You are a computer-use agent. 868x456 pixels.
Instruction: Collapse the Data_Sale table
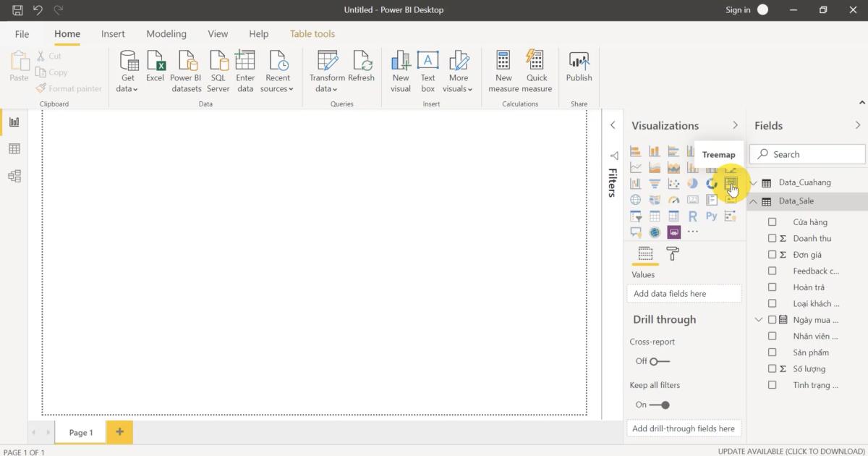753,200
